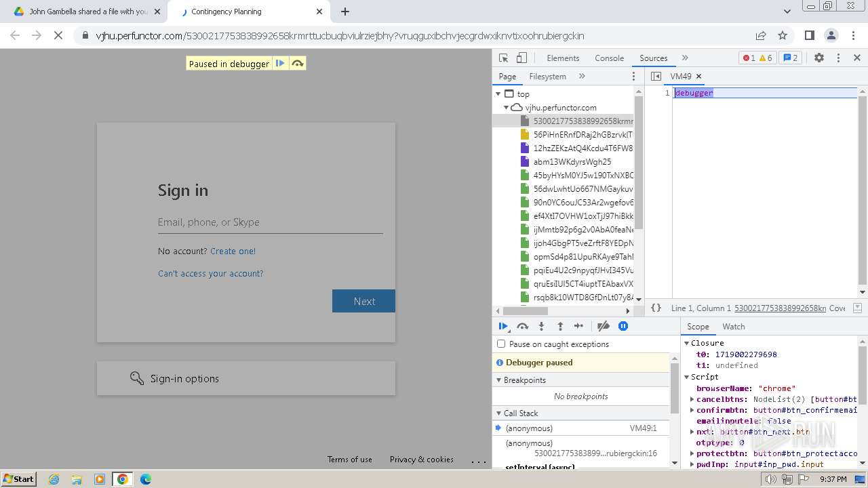
Task: Resume from the Paused in debugger overlay
Action: pyautogui.click(x=279, y=64)
